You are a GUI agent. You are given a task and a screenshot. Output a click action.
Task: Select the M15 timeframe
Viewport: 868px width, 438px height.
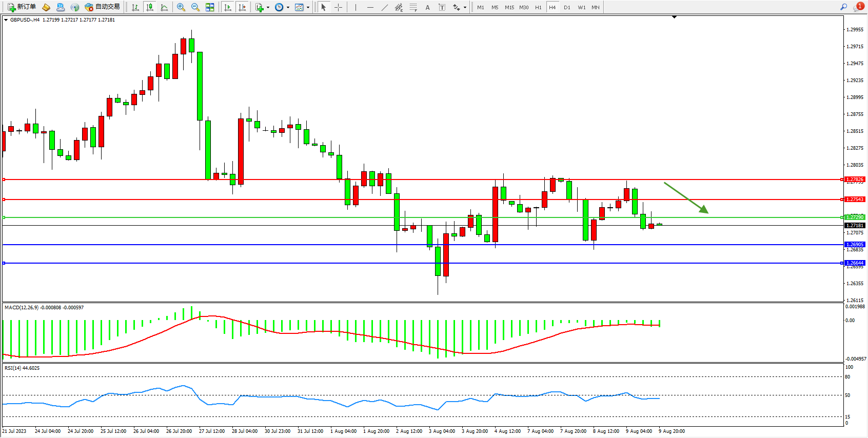point(509,7)
